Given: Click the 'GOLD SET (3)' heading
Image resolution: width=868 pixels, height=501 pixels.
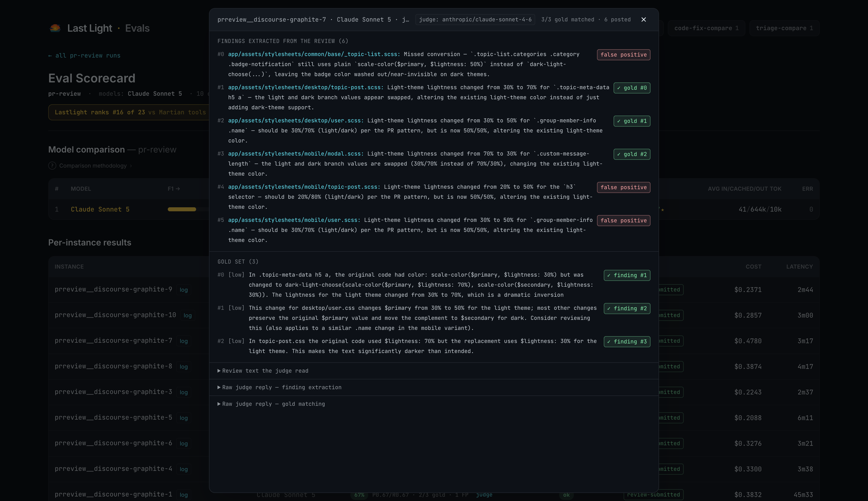Looking at the screenshot, I should pyautogui.click(x=238, y=262).
